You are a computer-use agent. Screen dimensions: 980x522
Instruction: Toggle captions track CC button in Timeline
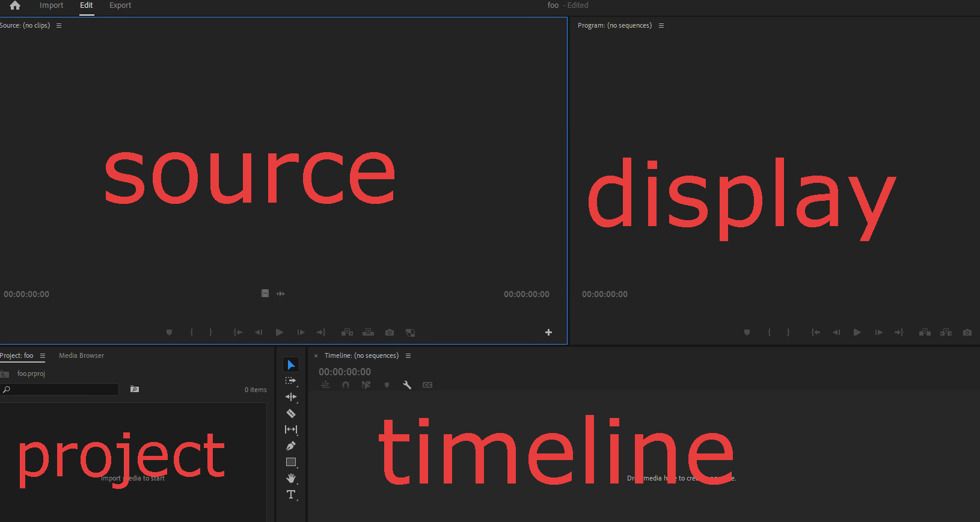[x=427, y=385]
